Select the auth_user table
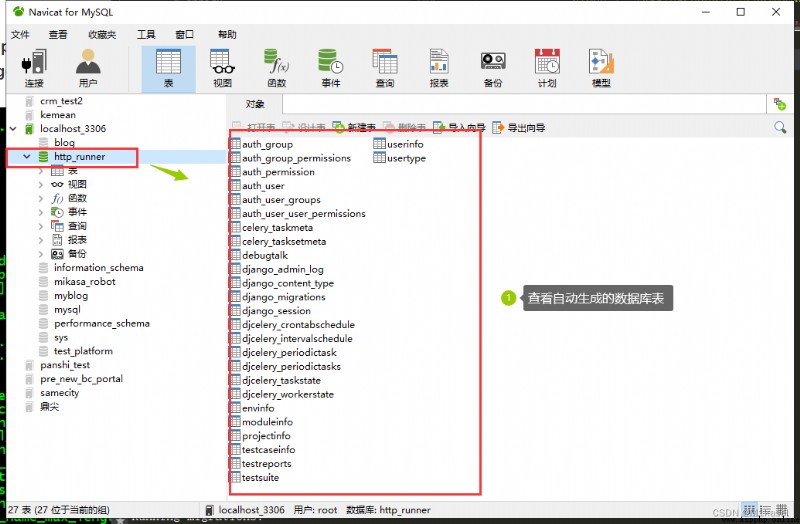 click(263, 186)
